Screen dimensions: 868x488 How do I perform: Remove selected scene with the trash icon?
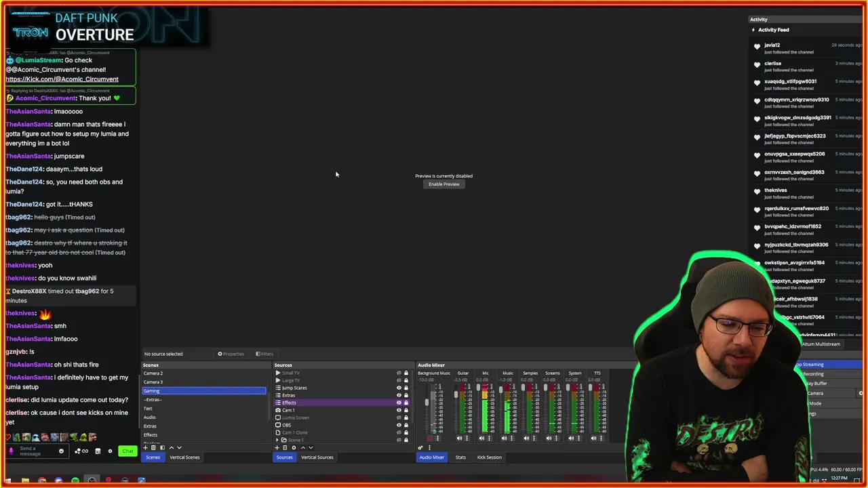pos(153,447)
